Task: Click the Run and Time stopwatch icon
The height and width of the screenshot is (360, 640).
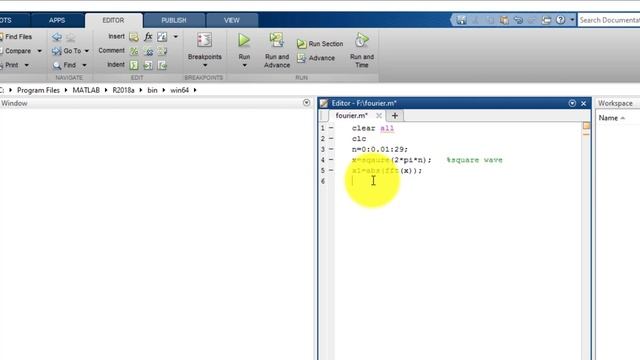Action: click(x=362, y=40)
